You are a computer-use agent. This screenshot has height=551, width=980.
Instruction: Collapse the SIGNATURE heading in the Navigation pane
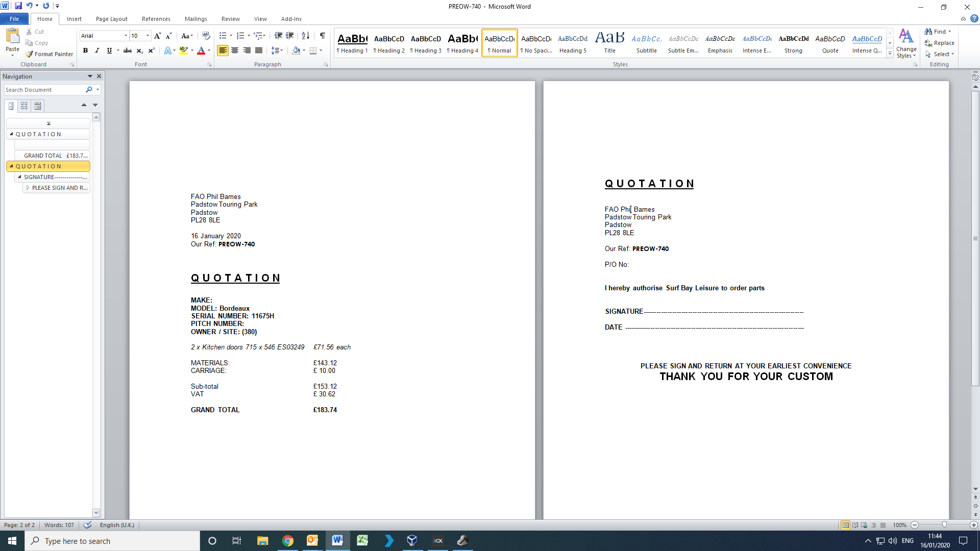pos(19,177)
